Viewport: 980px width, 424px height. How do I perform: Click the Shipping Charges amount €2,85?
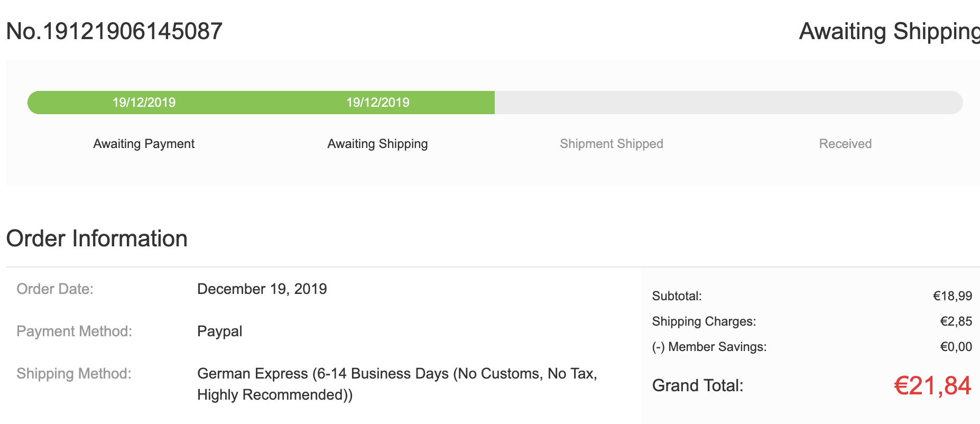click(x=956, y=321)
